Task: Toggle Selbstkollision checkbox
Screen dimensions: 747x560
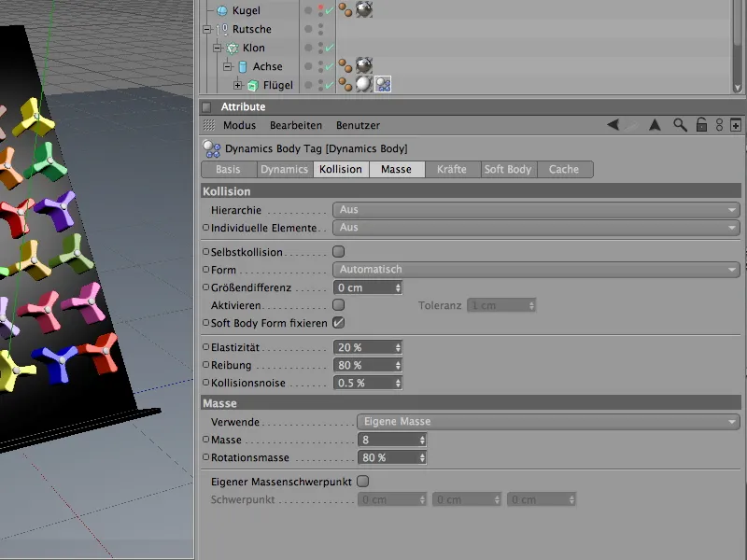Action: click(x=338, y=251)
